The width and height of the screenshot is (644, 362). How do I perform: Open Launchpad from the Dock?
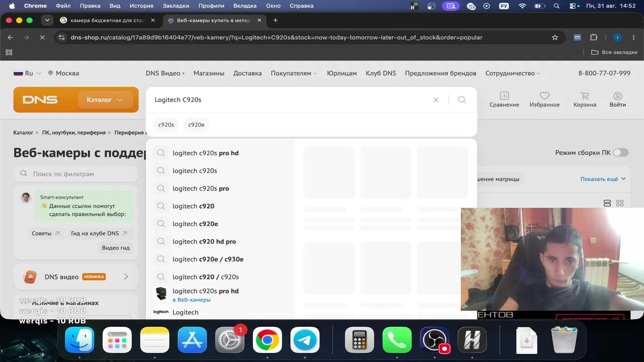[117, 340]
